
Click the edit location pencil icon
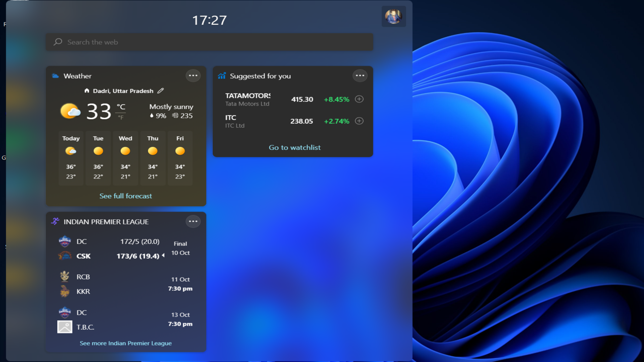tap(160, 91)
